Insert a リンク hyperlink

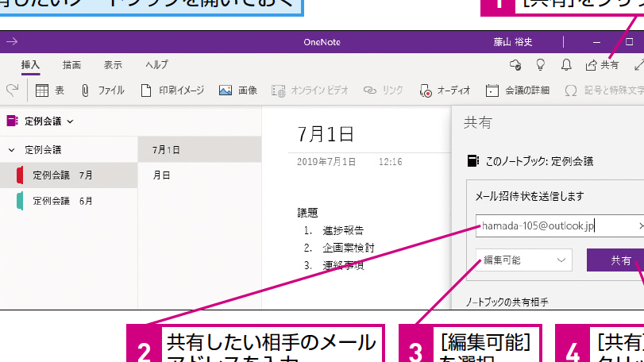(383, 90)
